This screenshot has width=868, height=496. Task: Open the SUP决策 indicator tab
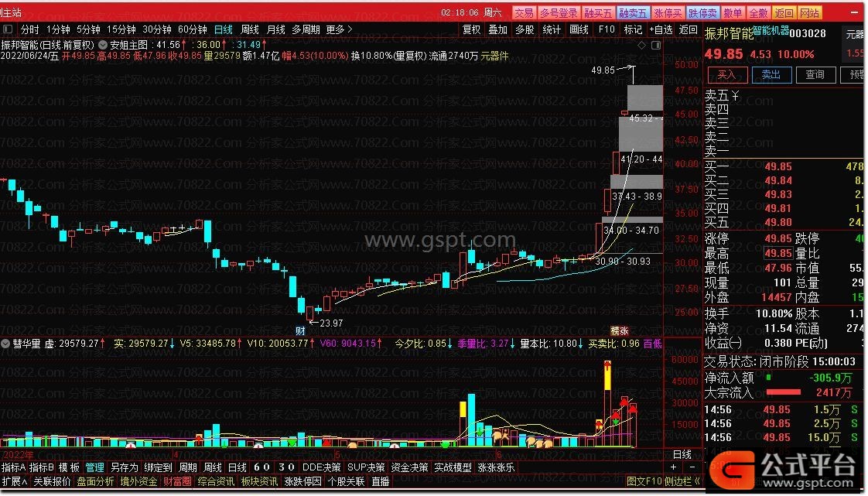click(x=365, y=468)
